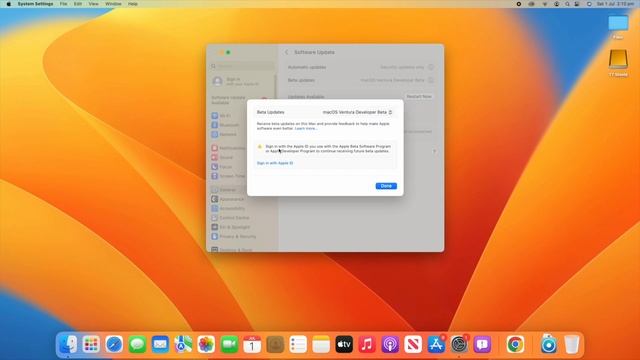The height and width of the screenshot is (360, 640).
Task: Open Calendar from the Dock
Action: click(252, 344)
